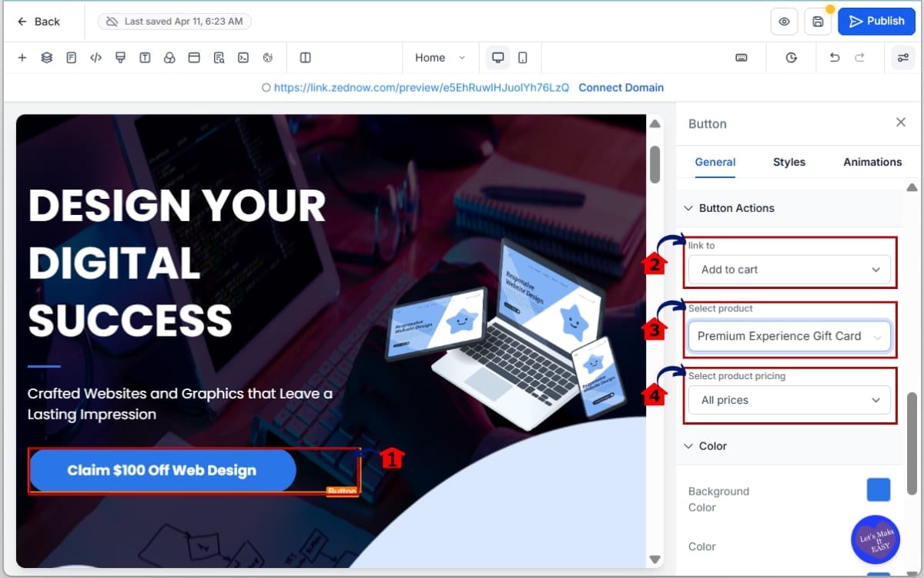Close the Button settings panel
924x578 pixels.
coord(901,123)
